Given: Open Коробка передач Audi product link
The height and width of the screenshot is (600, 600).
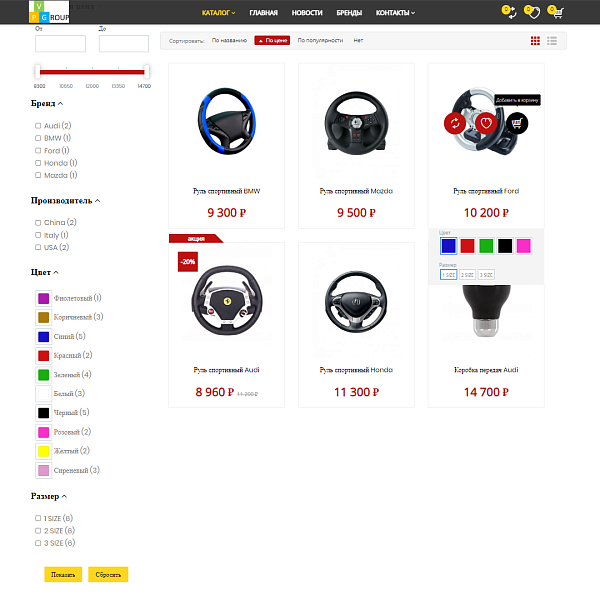Looking at the screenshot, I should [x=486, y=370].
